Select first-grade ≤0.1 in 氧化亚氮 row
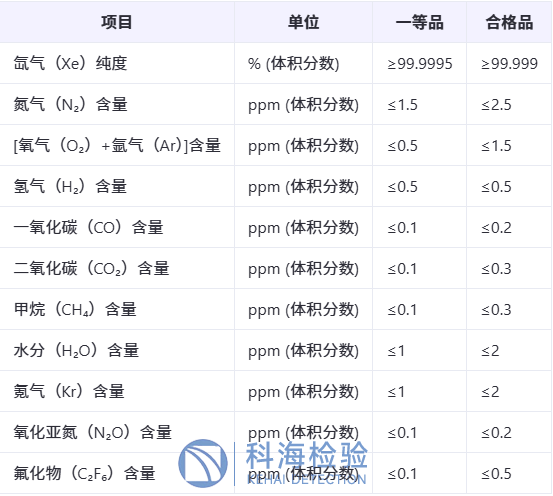 (402, 433)
